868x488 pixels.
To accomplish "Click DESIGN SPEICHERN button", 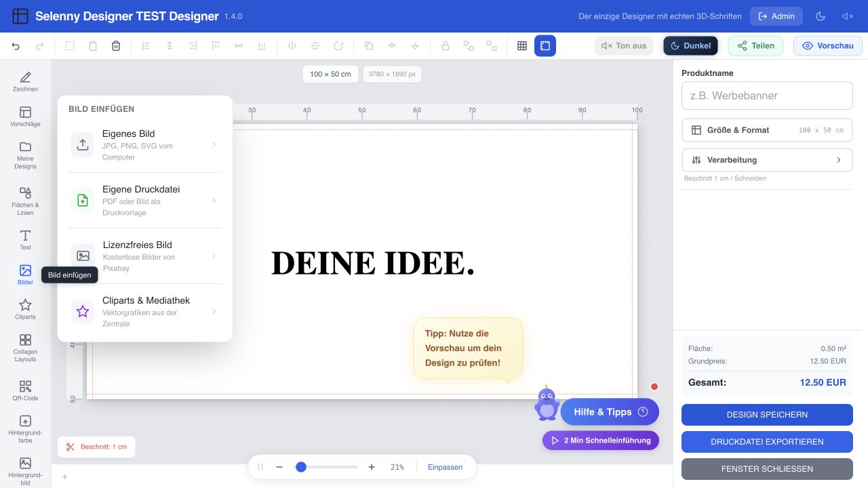I will tap(767, 415).
